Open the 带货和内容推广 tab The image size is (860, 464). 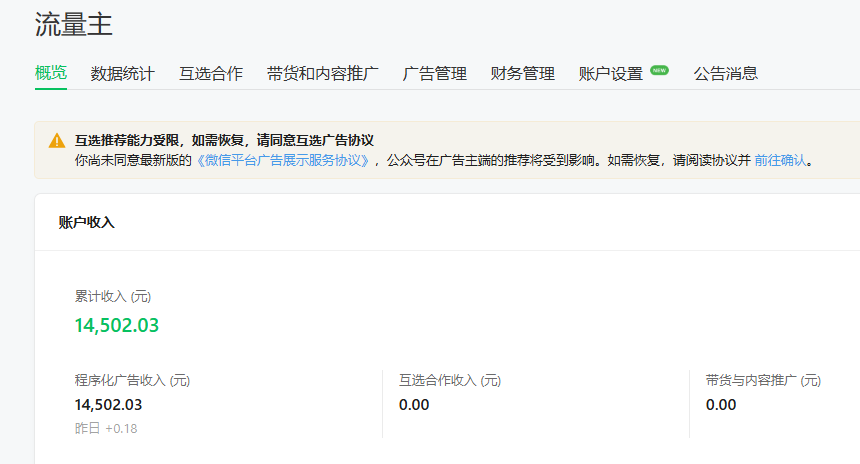(x=322, y=73)
